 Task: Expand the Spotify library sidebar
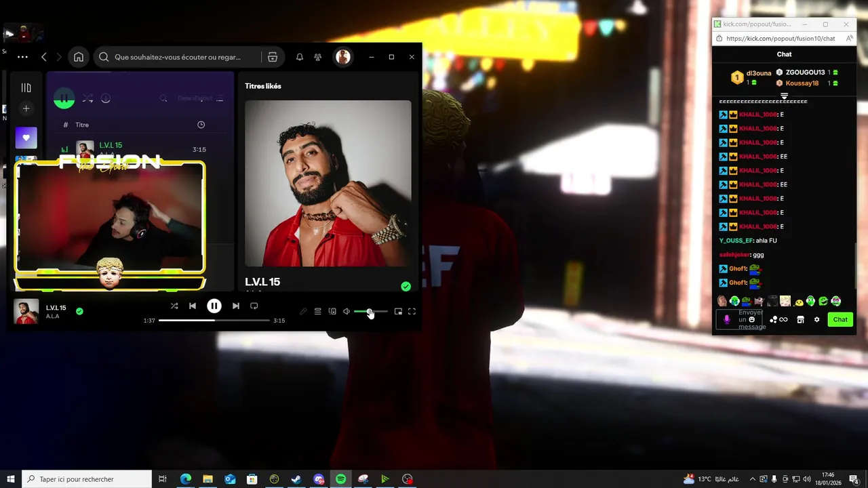click(26, 87)
